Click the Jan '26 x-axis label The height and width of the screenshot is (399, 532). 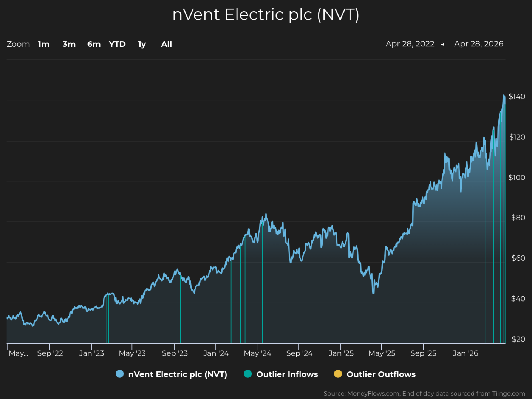click(466, 353)
